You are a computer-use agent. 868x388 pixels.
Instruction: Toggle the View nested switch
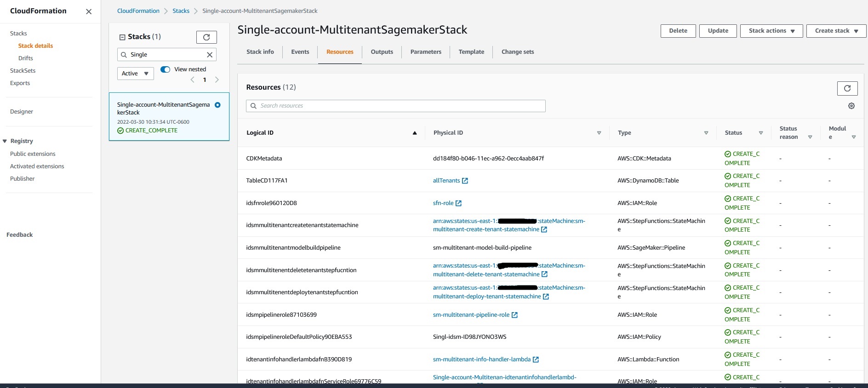click(x=165, y=69)
